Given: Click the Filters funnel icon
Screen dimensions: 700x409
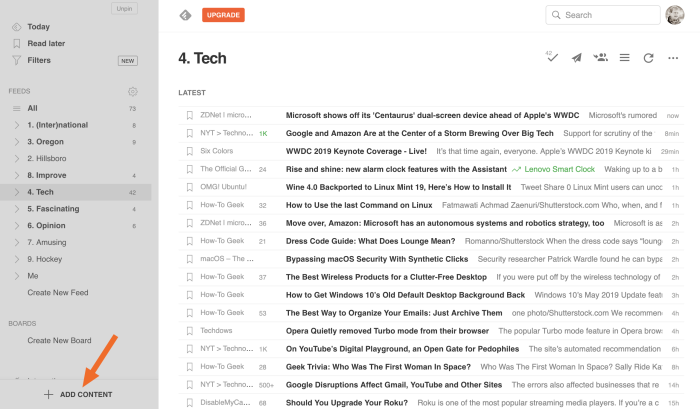Looking at the screenshot, I should (17, 60).
